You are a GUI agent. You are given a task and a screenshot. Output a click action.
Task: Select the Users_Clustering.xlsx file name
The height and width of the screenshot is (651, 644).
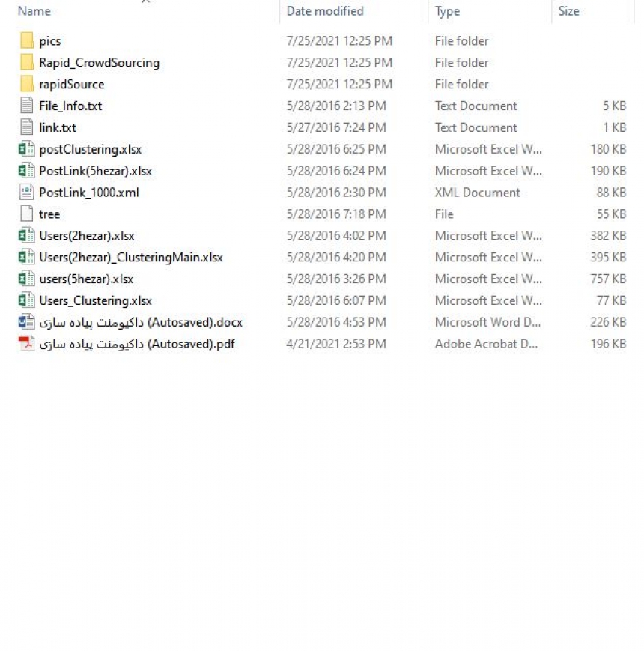tap(95, 300)
